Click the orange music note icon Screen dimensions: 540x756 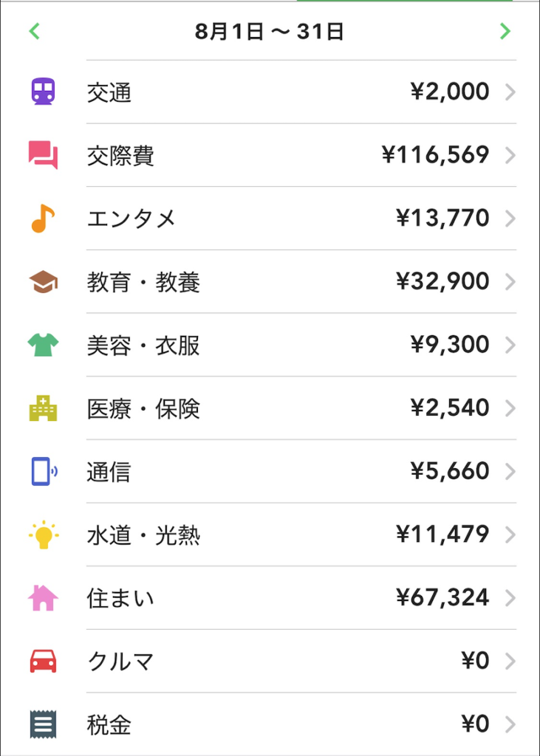(43, 219)
